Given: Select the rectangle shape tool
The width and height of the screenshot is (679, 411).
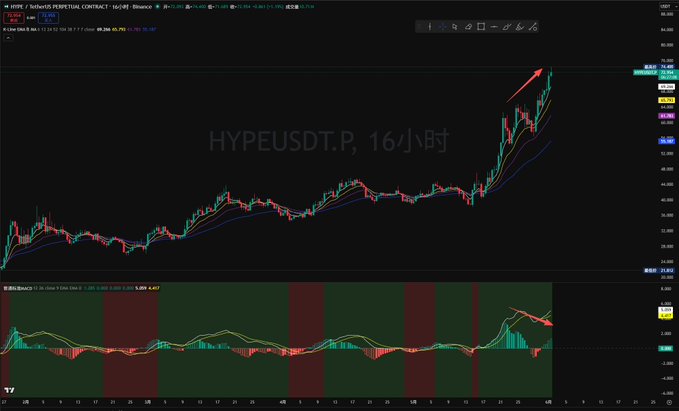Looking at the screenshot, I should tap(481, 27).
